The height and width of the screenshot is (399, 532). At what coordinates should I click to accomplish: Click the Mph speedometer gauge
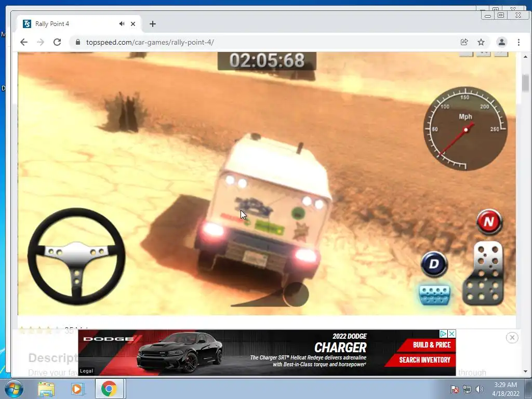coord(465,129)
